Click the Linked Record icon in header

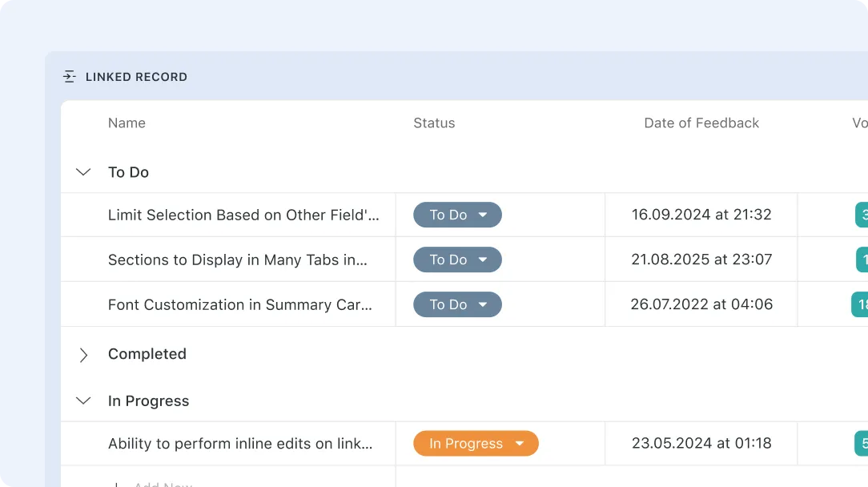tap(69, 76)
